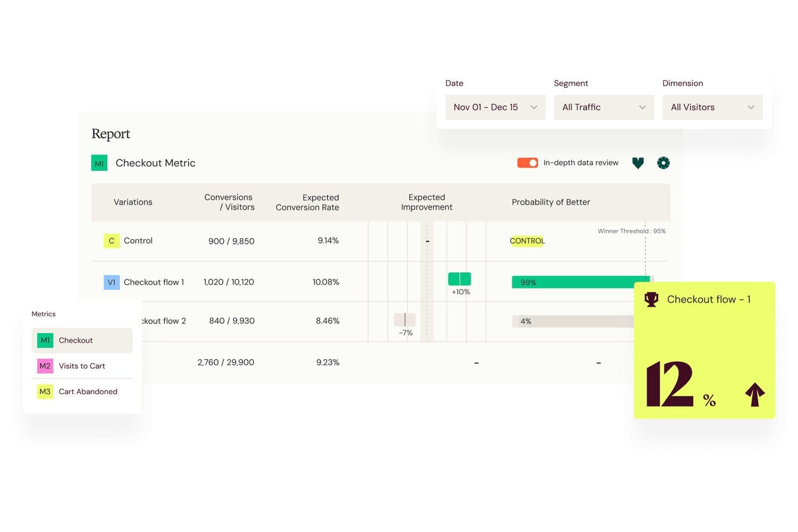Click the Probability of Better column header
Screen dimensions: 798x532
(551, 202)
